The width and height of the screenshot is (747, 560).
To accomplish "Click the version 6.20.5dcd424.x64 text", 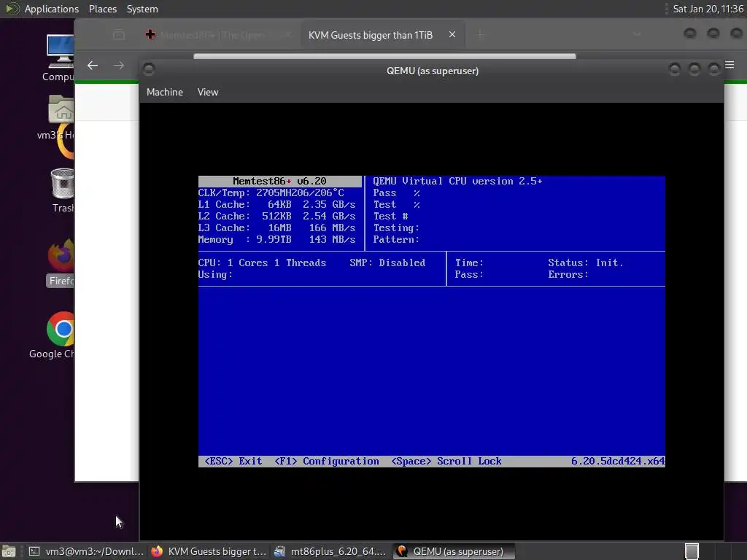I will 618,461.
